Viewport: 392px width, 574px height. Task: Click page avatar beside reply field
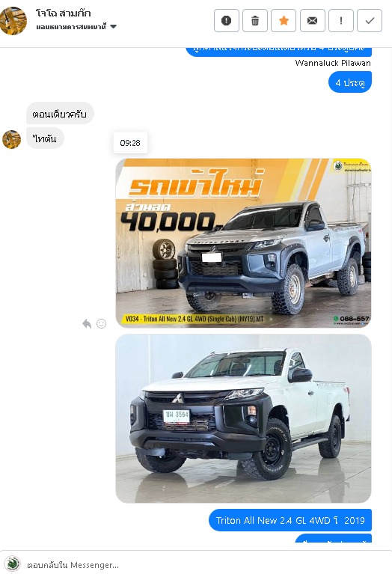(x=13, y=564)
